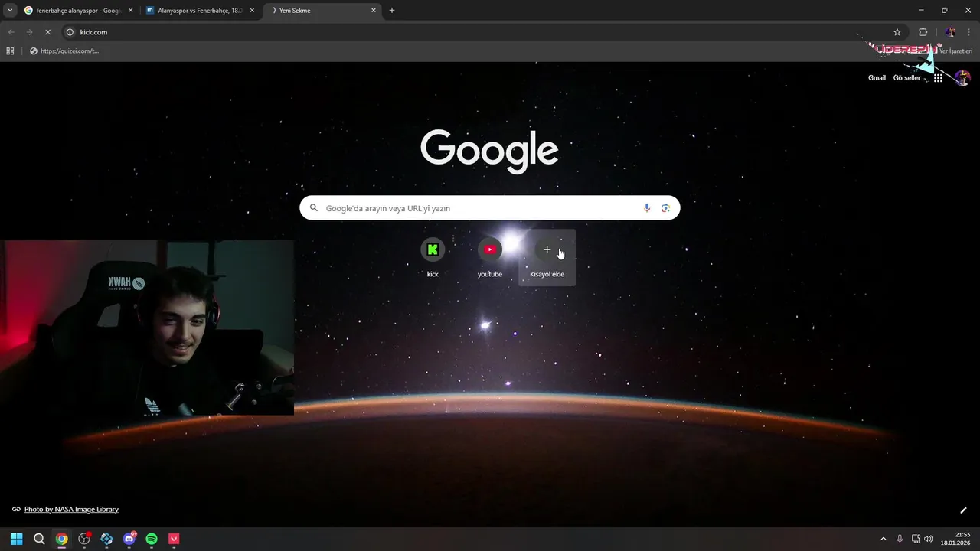Open the Photo by NASA Image Library link

(71, 509)
